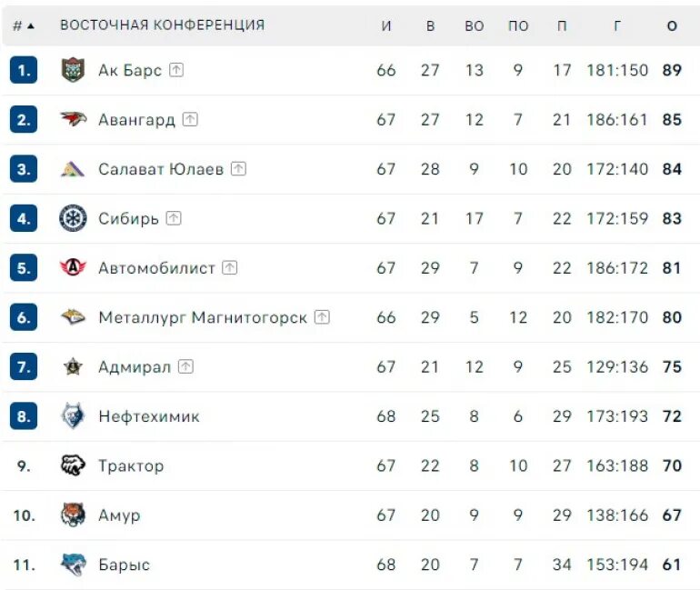700x590 pixels.
Task: Sort standings by Г goals column
Action: click(x=617, y=25)
